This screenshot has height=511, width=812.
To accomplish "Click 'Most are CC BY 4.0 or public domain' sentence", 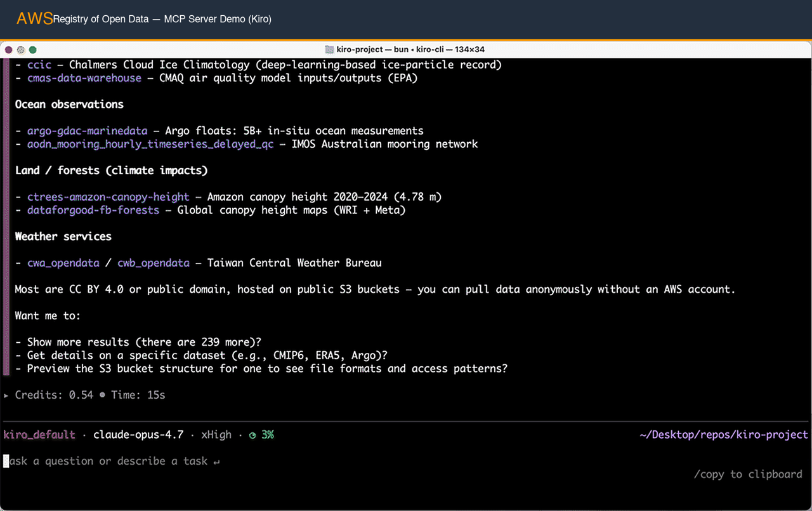I will [x=376, y=289].
